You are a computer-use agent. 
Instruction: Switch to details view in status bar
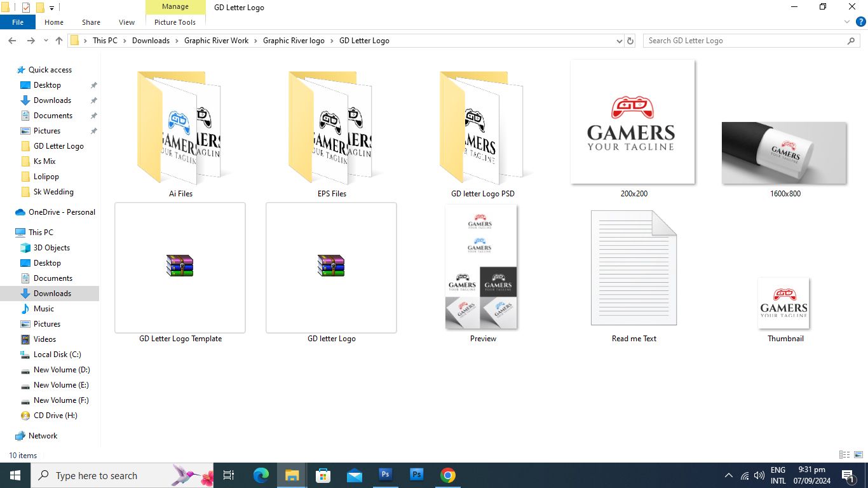[x=844, y=455]
